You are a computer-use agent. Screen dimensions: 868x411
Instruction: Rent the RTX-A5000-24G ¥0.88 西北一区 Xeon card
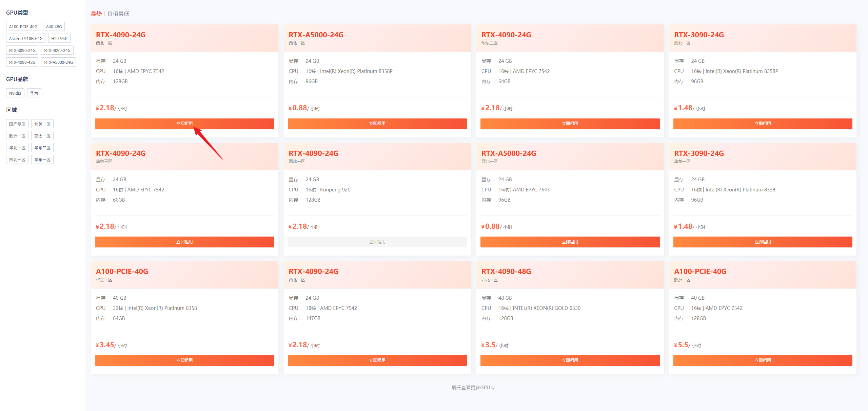tap(377, 124)
